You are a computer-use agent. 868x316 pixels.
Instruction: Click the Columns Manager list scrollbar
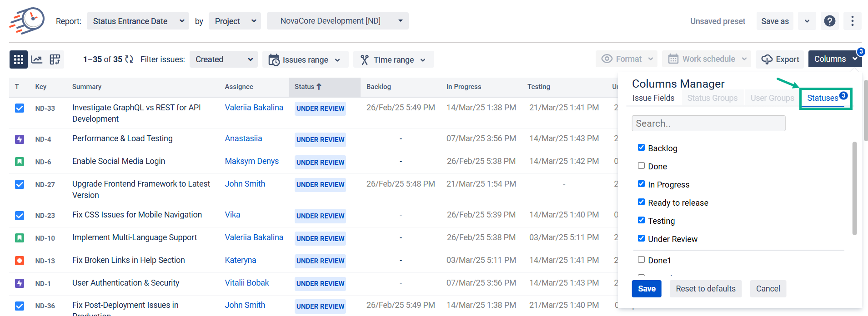pos(854,188)
